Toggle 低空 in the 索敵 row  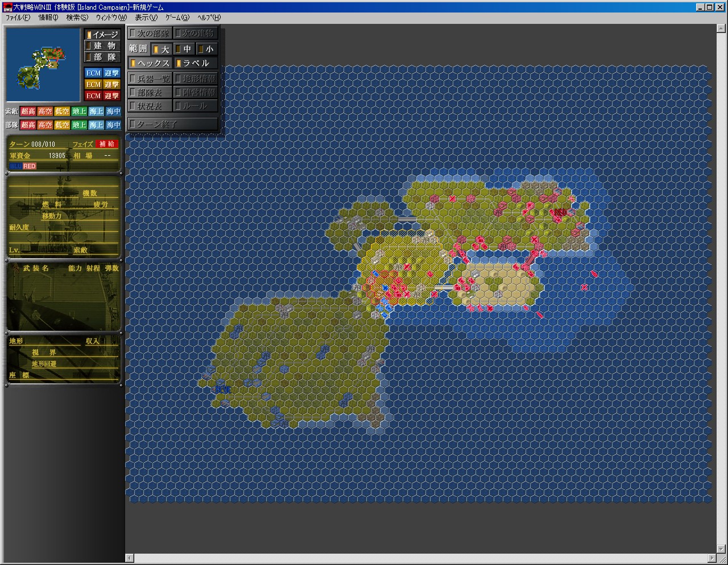(63, 111)
